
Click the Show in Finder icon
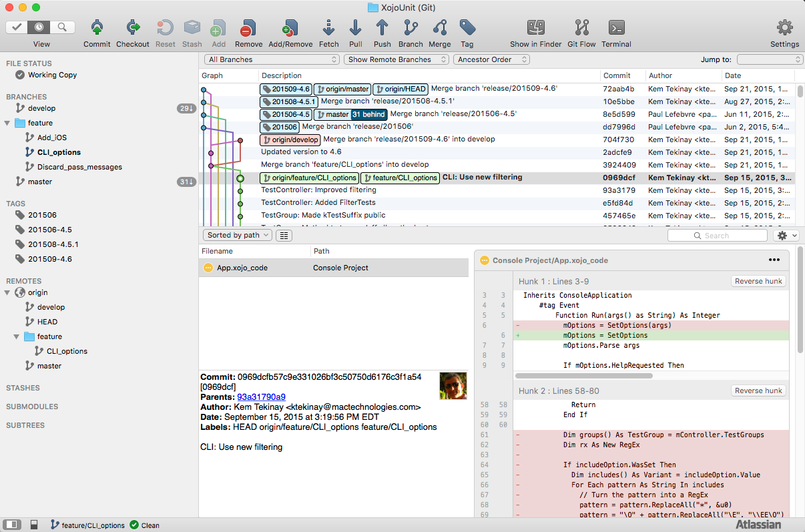coord(535,27)
